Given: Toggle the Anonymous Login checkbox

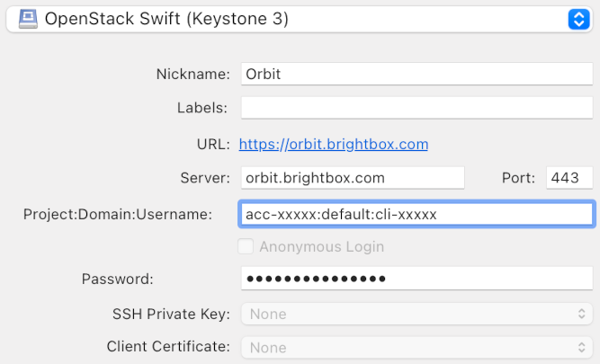Looking at the screenshot, I should [246, 246].
